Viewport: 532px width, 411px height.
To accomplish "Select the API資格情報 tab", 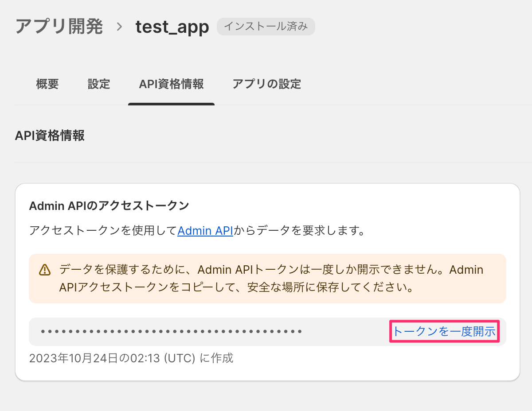I will click(x=171, y=84).
